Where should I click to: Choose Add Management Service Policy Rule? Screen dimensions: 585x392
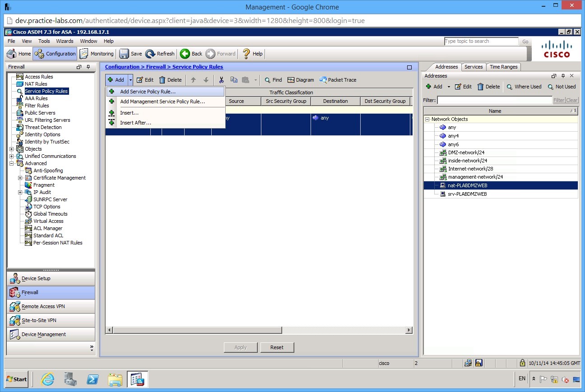pyautogui.click(x=162, y=102)
